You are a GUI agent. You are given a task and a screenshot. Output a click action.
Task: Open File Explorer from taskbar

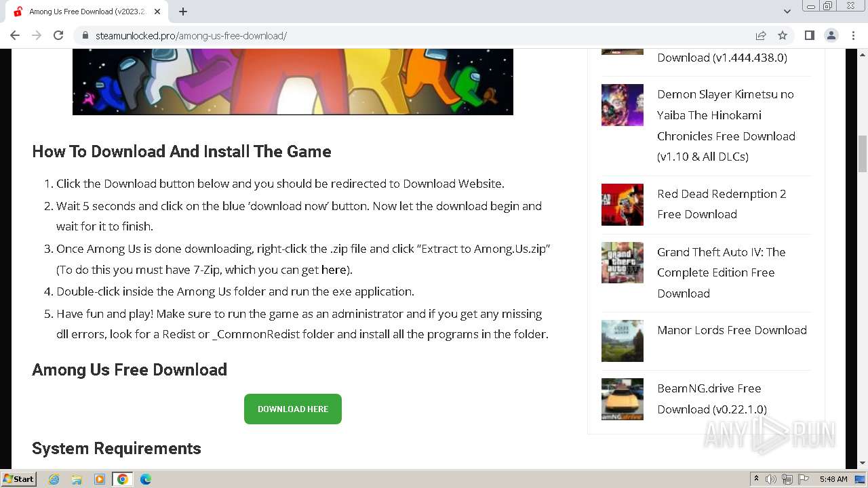pos(77,479)
